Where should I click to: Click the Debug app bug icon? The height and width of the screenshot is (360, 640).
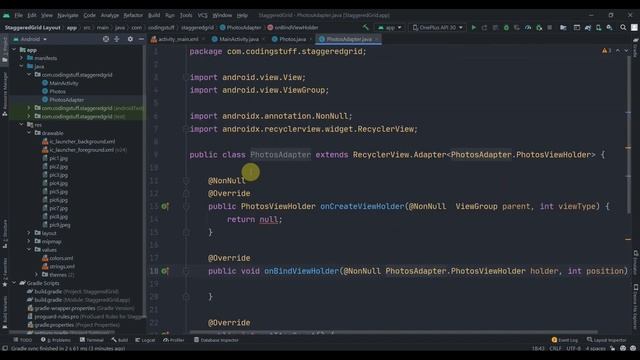[506, 27]
